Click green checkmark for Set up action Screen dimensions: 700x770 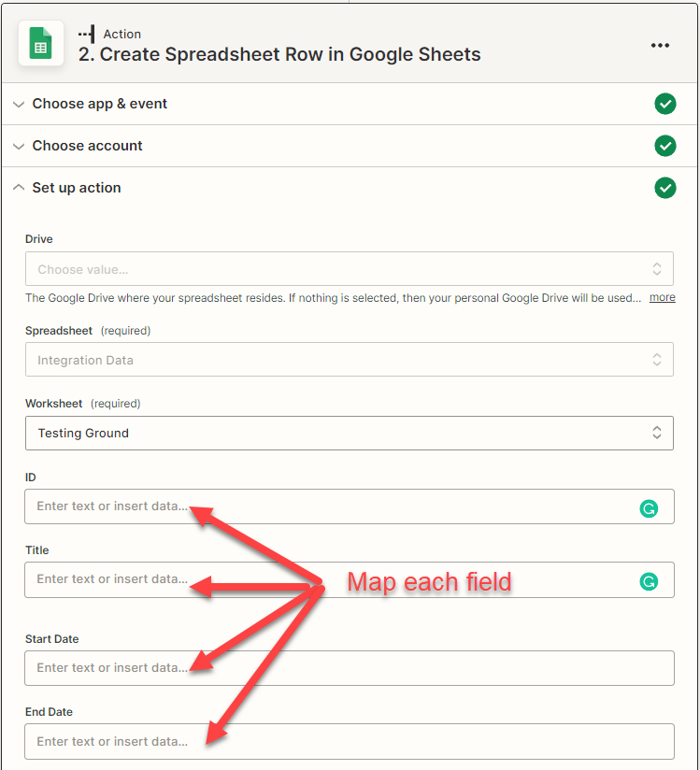pos(665,188)
